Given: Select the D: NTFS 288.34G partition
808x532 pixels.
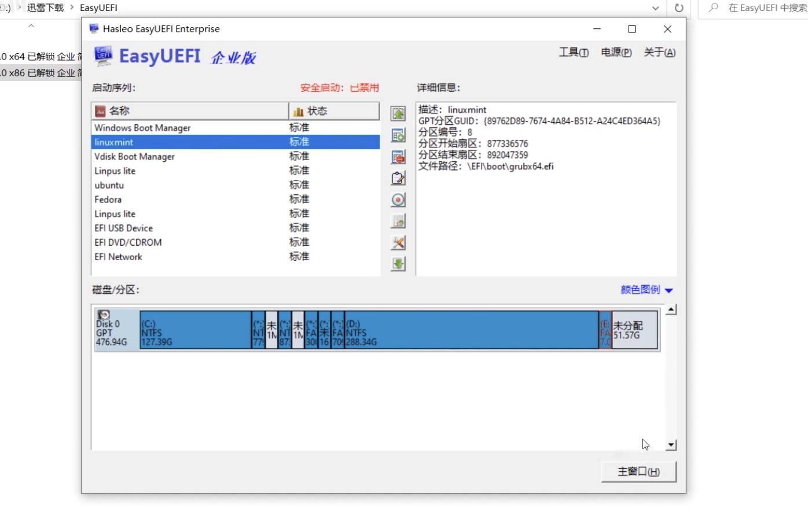Looking at the screenshot, I should [472, 330].
